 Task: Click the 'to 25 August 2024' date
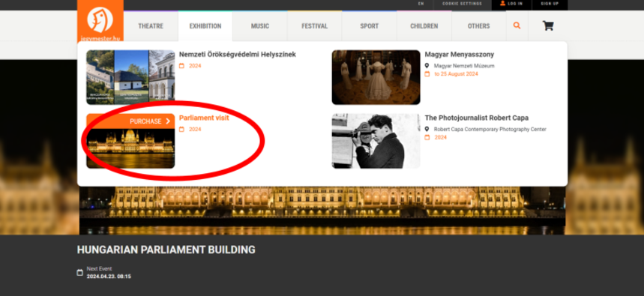(456, 74)
